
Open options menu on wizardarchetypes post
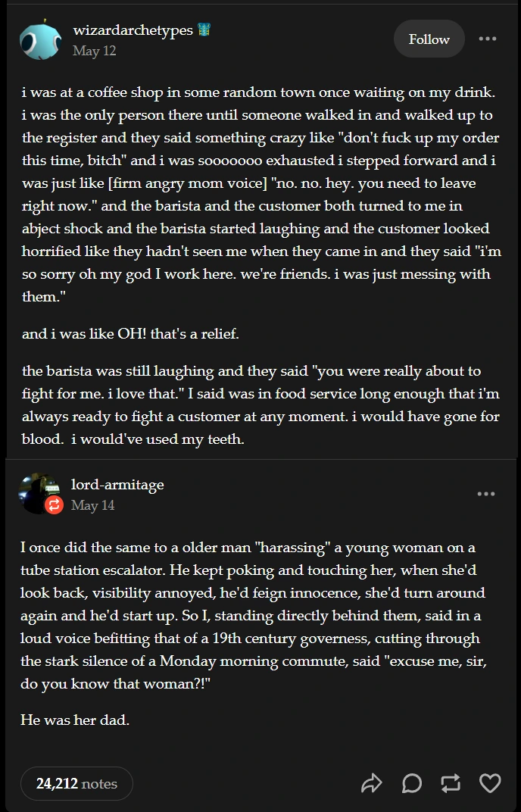click(x=488, y=38)
